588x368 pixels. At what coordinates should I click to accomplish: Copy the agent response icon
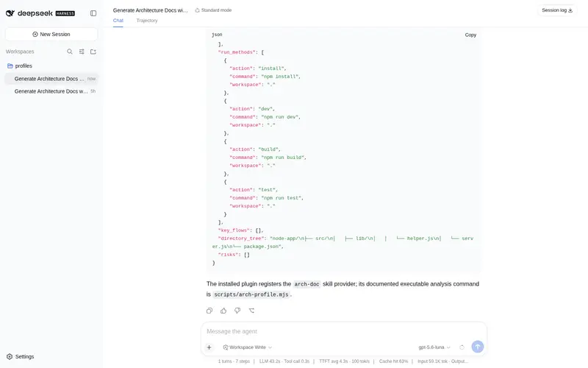(209, 311)
